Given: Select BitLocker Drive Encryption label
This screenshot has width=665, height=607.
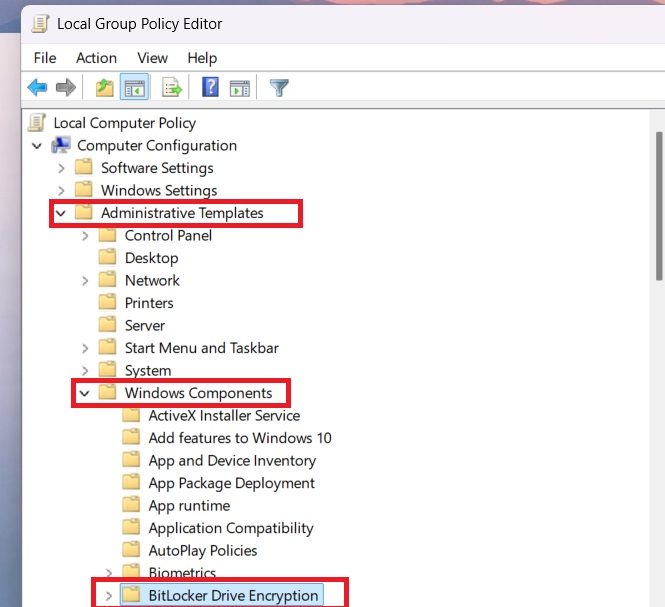Looking at the screenshot, I should click(233, 596).
